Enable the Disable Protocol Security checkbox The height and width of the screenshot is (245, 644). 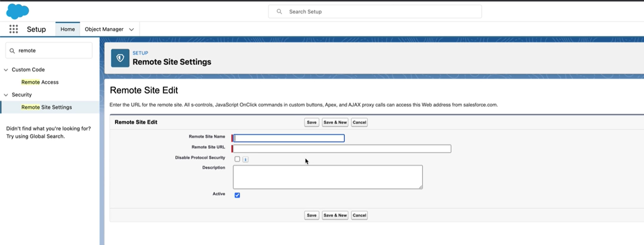(x=237, y=159)
